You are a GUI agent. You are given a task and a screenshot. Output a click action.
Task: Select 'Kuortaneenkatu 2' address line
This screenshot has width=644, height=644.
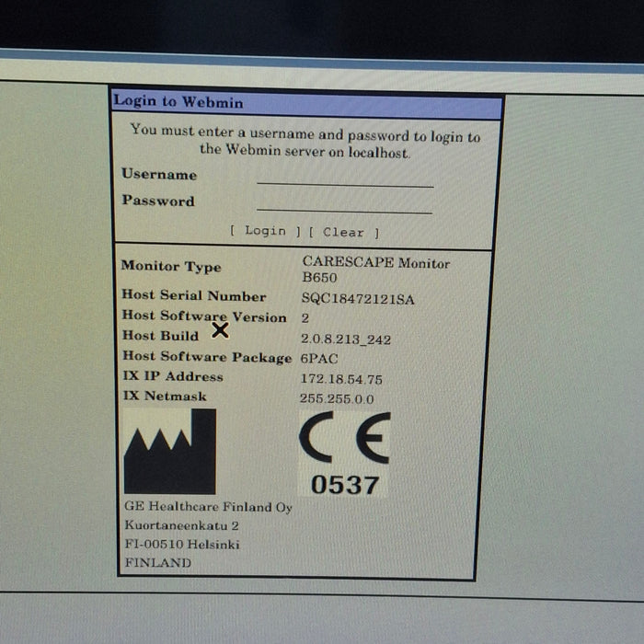(x=182, y=525)
